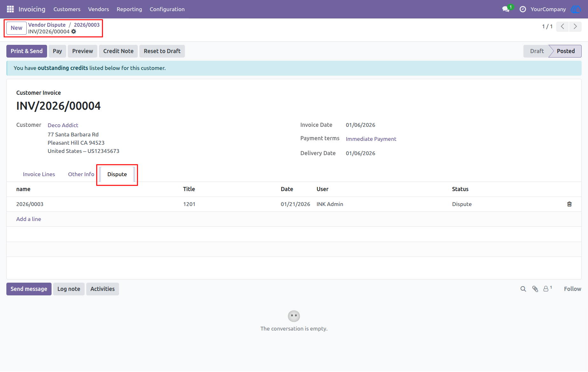Open the conversations chat icon

pyautogui.click(x=506, y=9)
